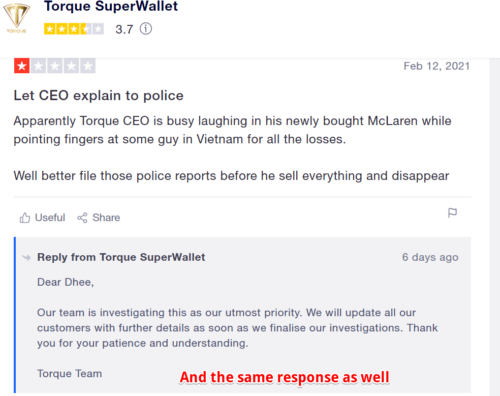The width and height of the screenshot is (500, 396).
Task: Open the review titled Let CEO explain to police
Action: tap(98, 96)
